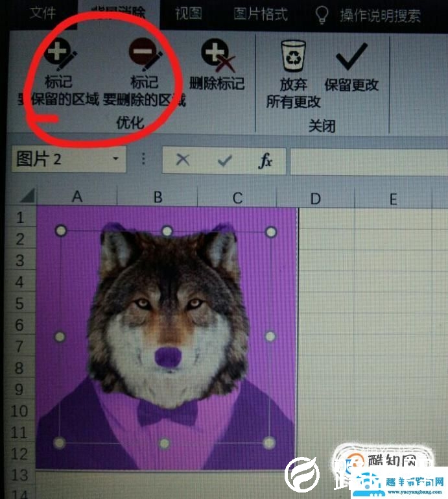Screen dimensions: 448x499
Task: Open the 文件 (File) tab
Action: pyautogui.click(x=42, y=14)
